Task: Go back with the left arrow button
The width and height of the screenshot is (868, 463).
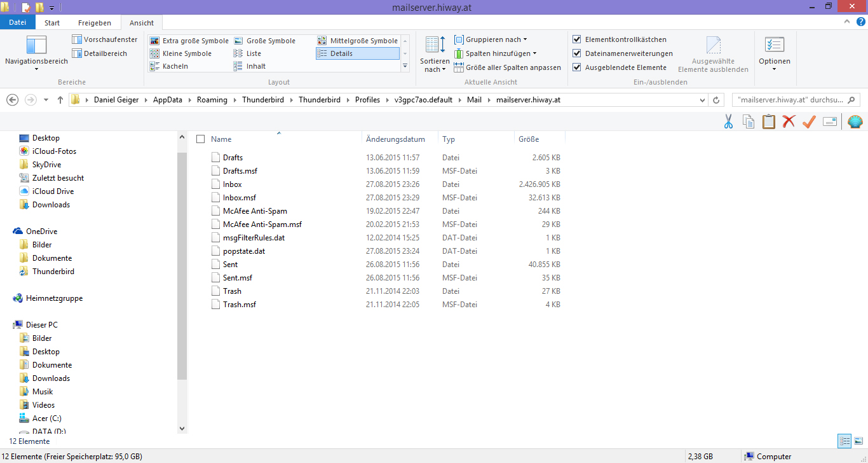Action: pos(12,100)
